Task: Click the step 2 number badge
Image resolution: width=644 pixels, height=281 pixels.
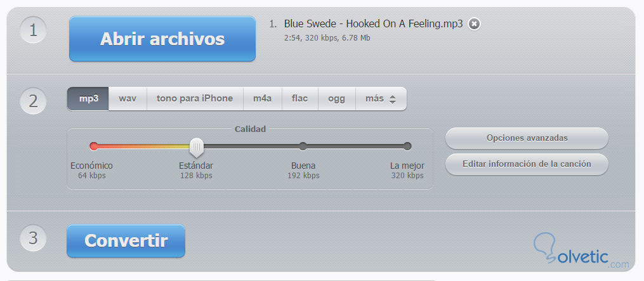Action: [x=33, y=101]
